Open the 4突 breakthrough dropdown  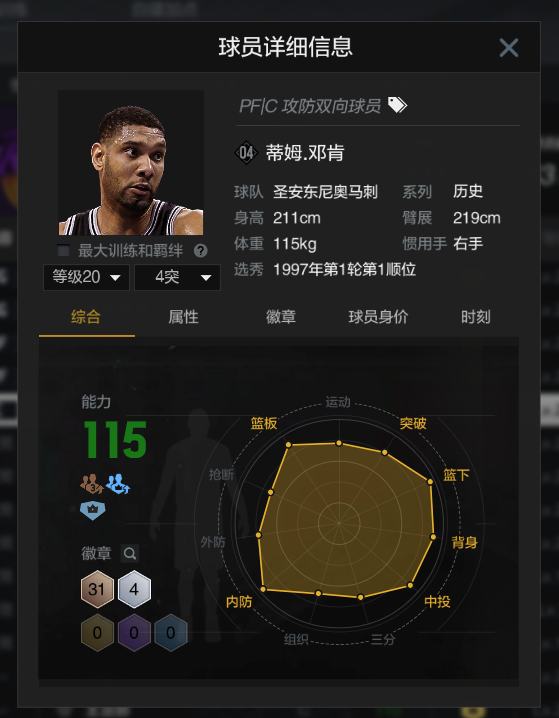point(177,277)
